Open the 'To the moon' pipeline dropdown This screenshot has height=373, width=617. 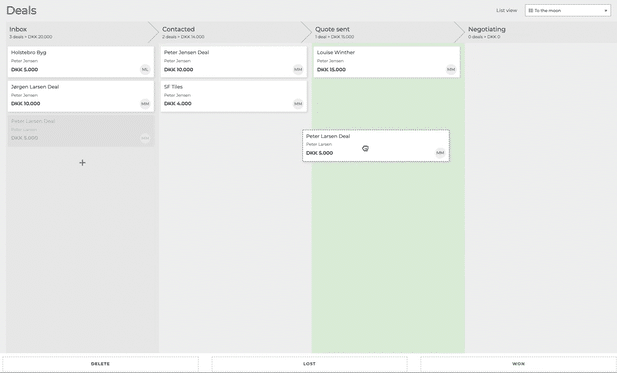click(568, 11)
